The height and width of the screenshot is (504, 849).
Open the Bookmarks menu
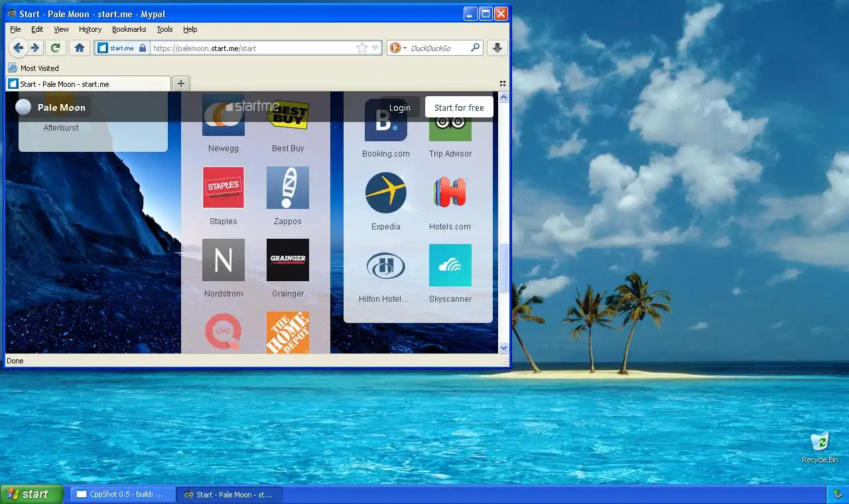(129, 29)
